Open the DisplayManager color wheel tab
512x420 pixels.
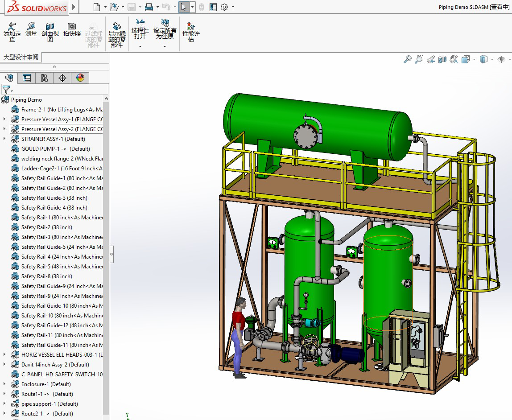(x=80, y=78)
